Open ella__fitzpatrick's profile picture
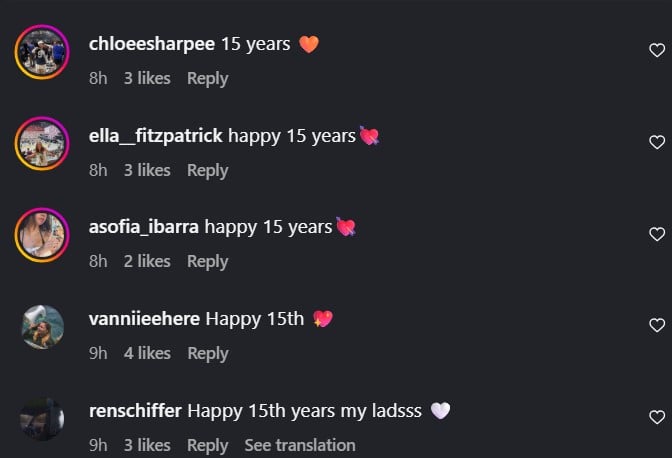This screenshot has height=458, width=672. [x=42, y=143]
